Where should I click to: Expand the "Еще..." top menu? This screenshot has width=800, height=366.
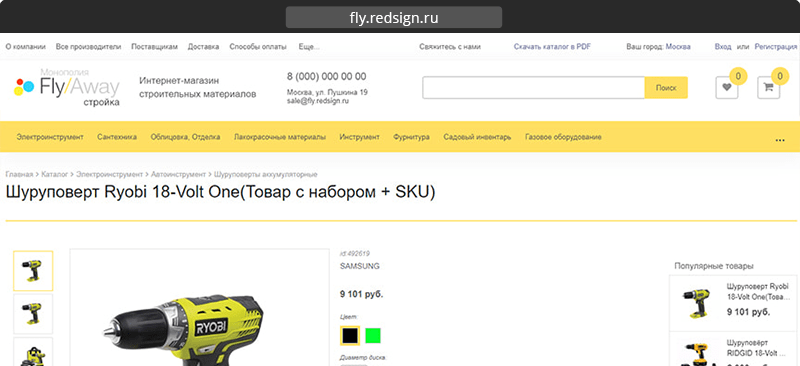tap(309, 46)
